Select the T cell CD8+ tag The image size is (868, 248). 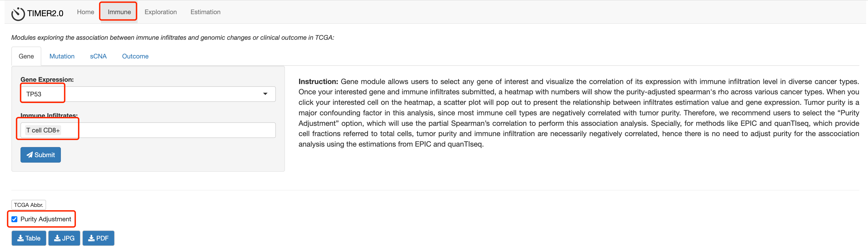43,130
